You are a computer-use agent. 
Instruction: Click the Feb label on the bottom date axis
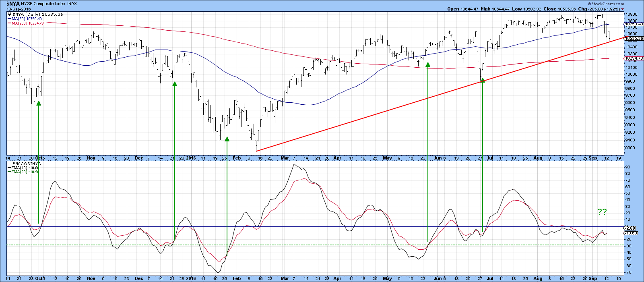(236, 278)
